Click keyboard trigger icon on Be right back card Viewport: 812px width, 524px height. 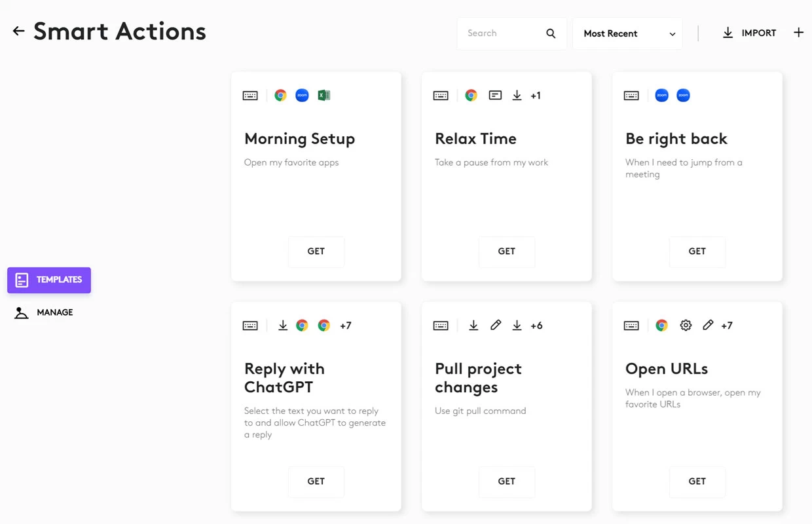pyautogui.click(x=631, y=96)
